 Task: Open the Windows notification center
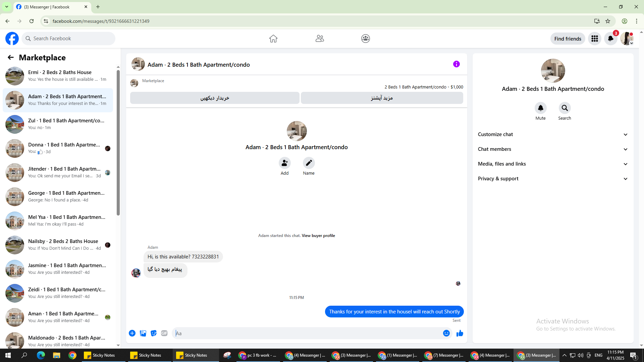634,355
